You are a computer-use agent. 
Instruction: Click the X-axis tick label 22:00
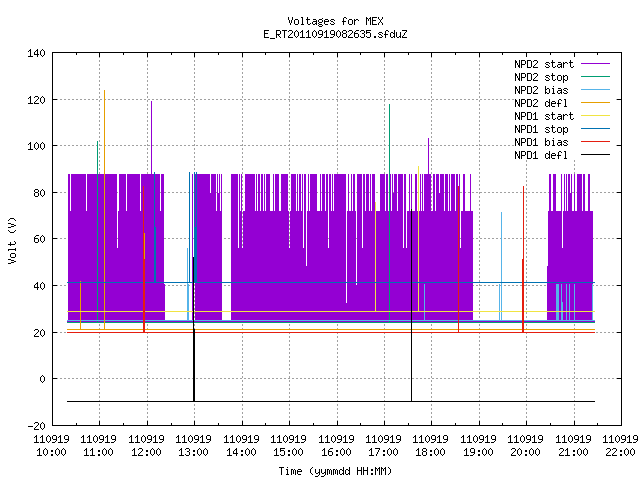620,452
